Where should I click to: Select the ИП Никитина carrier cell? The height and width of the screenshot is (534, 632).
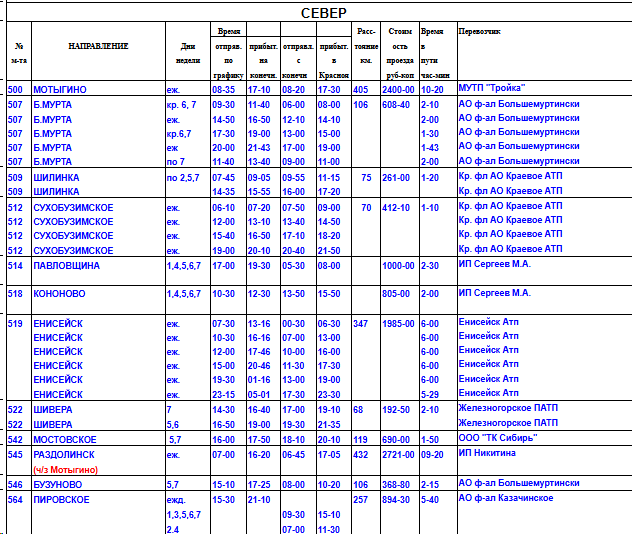487,453
